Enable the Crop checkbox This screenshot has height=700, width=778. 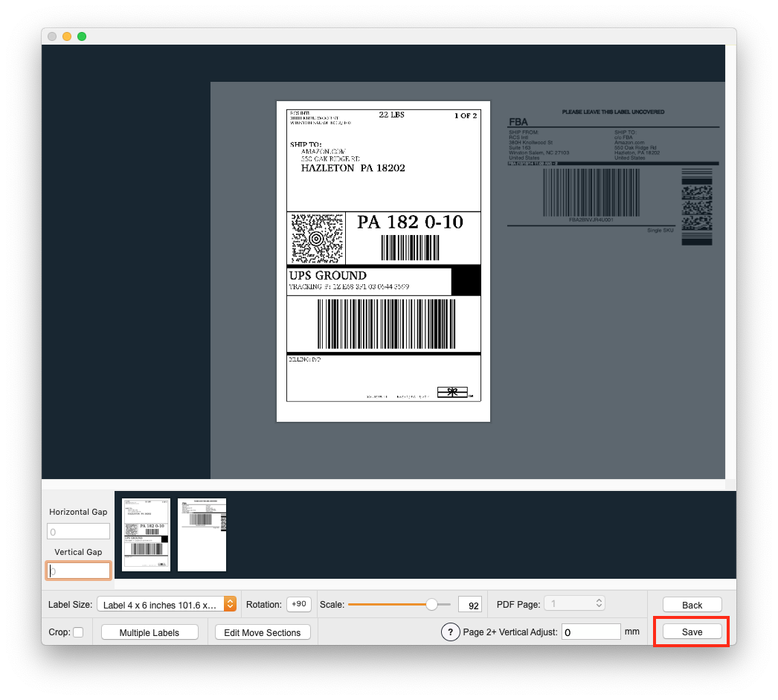pos(78,632)
